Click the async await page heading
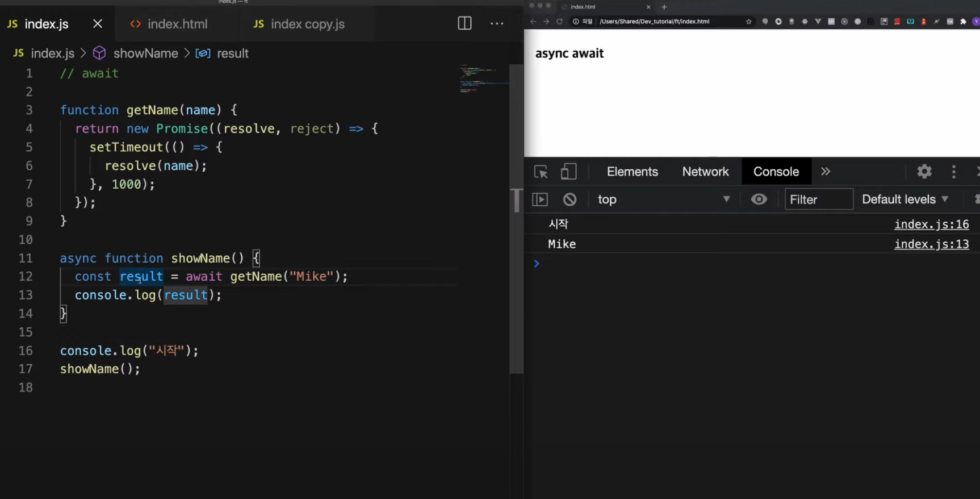This screenshot has height=499, width=980. (x=569, y=53)
